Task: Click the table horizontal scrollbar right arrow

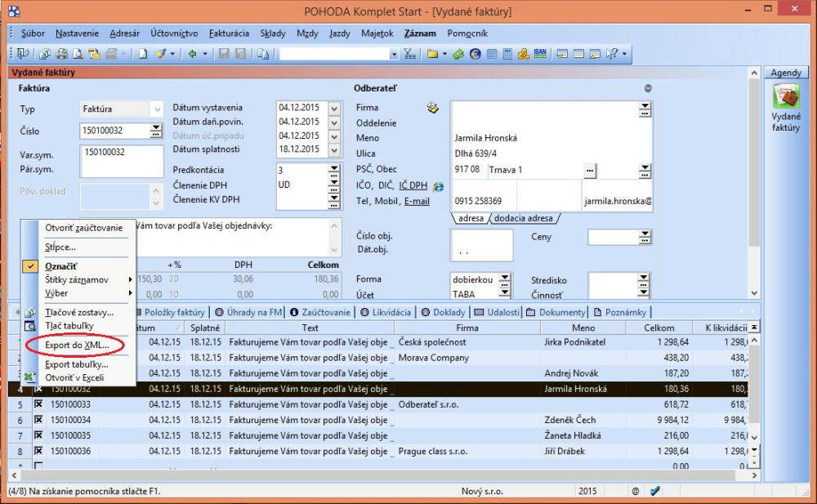Action: click(754, 475)
